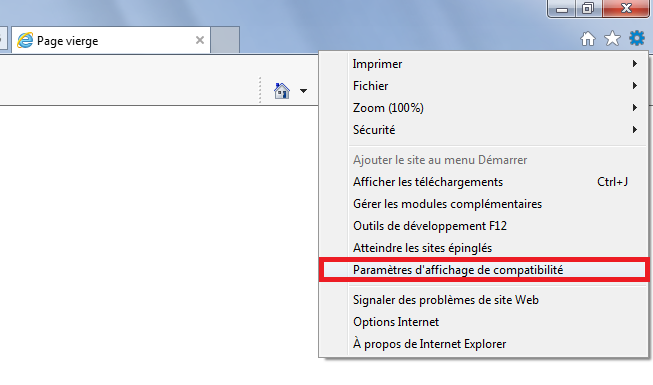Click the Internet Explorer logo on the tab

click(x=25, y=40)
